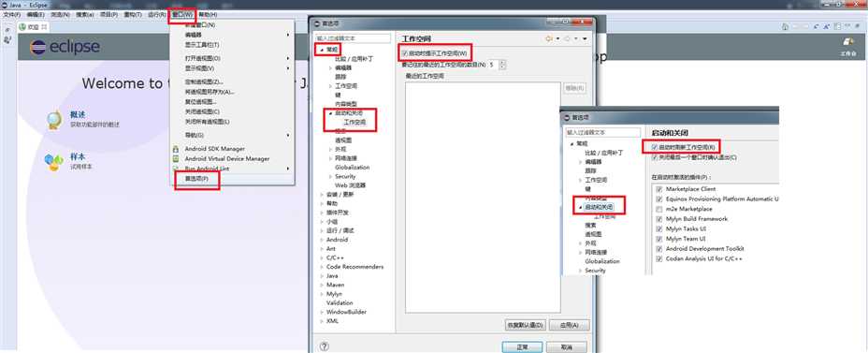Viewport: 868px width, 353px height.
Task: Close the 欢迎 tab with its X icon
Action: 45,26
